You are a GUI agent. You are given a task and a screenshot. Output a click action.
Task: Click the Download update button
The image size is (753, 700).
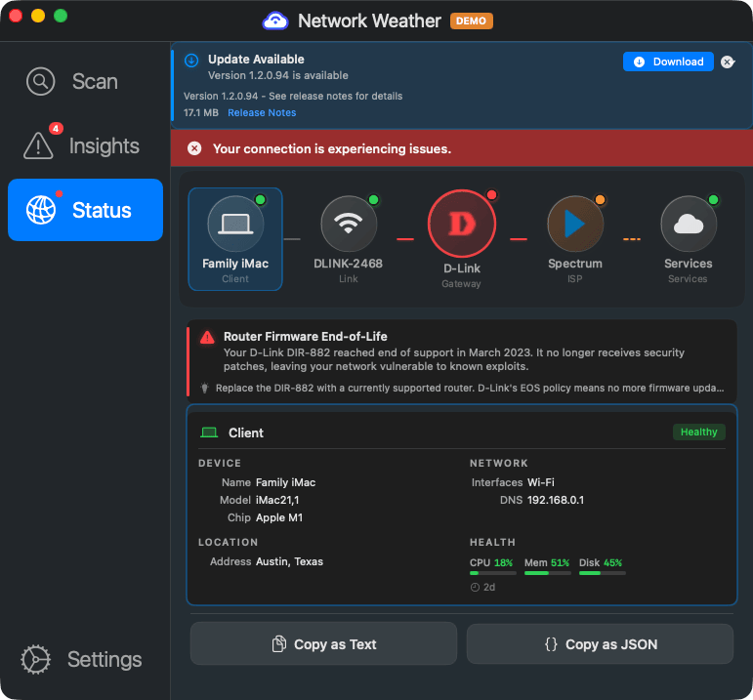[x=668, y=62]
